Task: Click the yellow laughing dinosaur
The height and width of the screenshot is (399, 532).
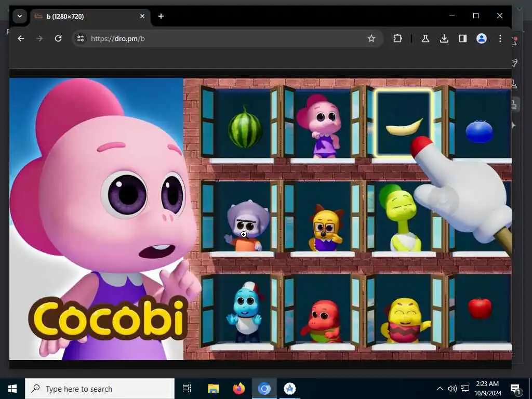Action: (405, 321)
